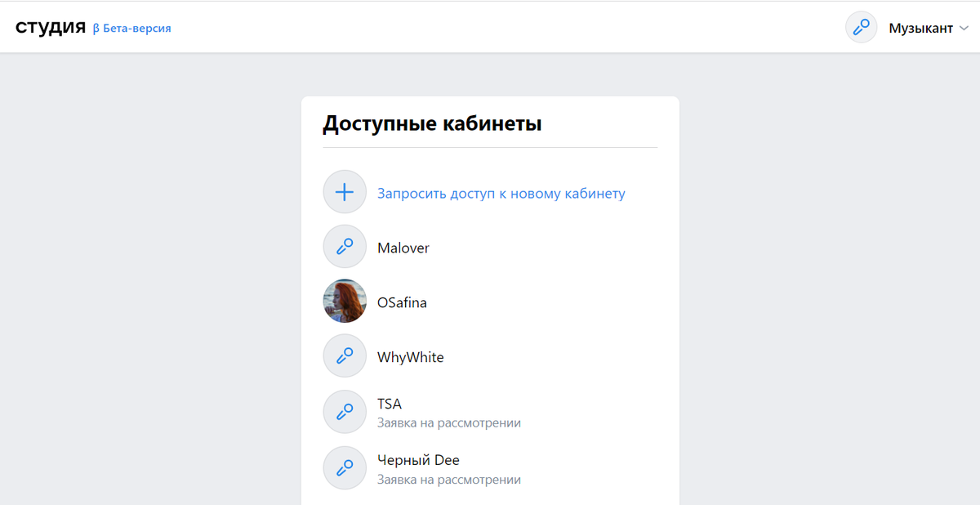Click the key icon next to Malover

(x=345, y=246)
